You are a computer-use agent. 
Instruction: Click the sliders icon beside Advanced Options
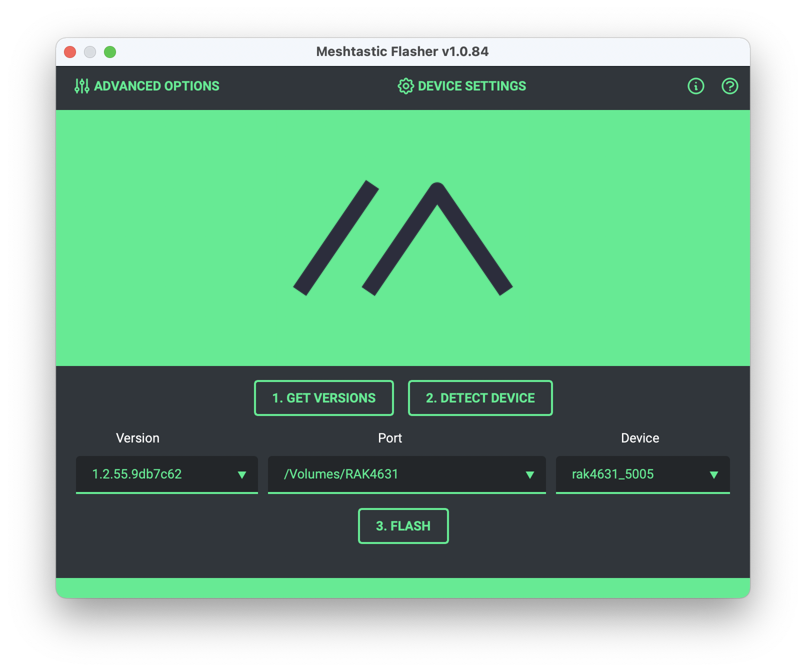pyautogui.click(x=82, y=86)
